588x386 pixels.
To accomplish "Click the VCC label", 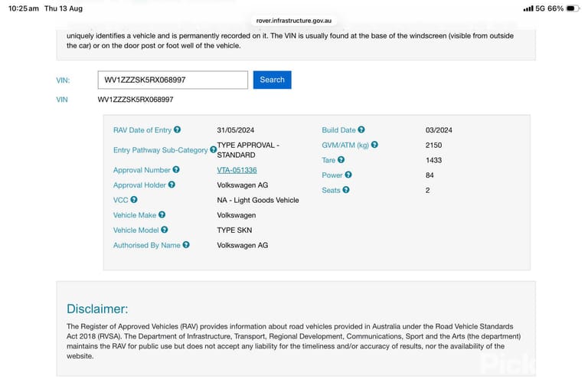I will click(x=121, y=201).
